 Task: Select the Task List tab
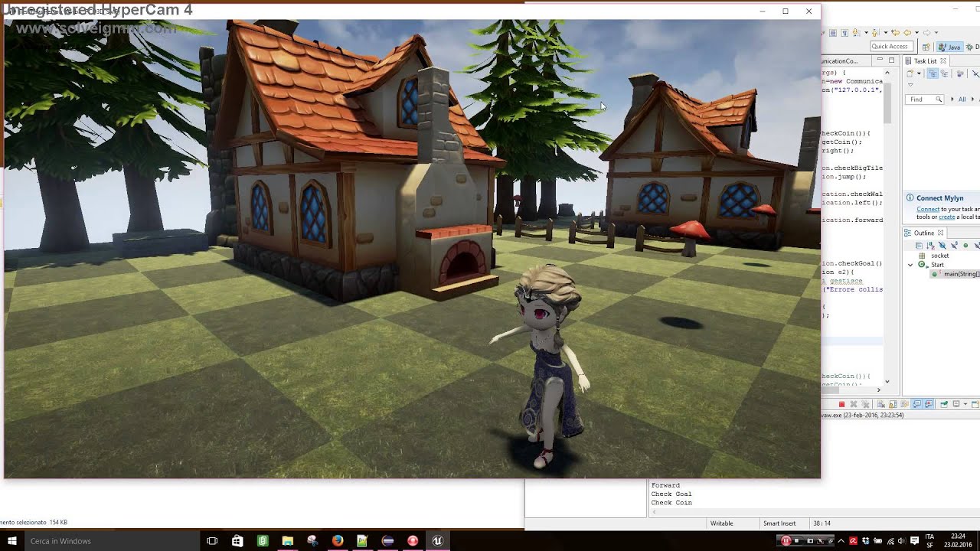click(926, 61)
